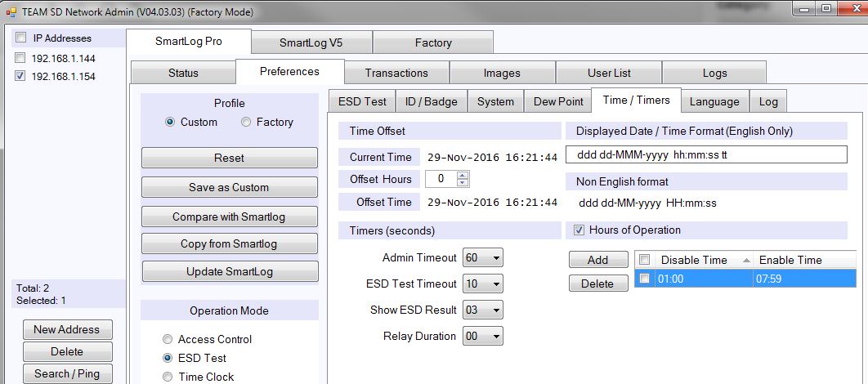868x384 pixels.
Task: Click Save as Custom button
Action: point(229,187)
